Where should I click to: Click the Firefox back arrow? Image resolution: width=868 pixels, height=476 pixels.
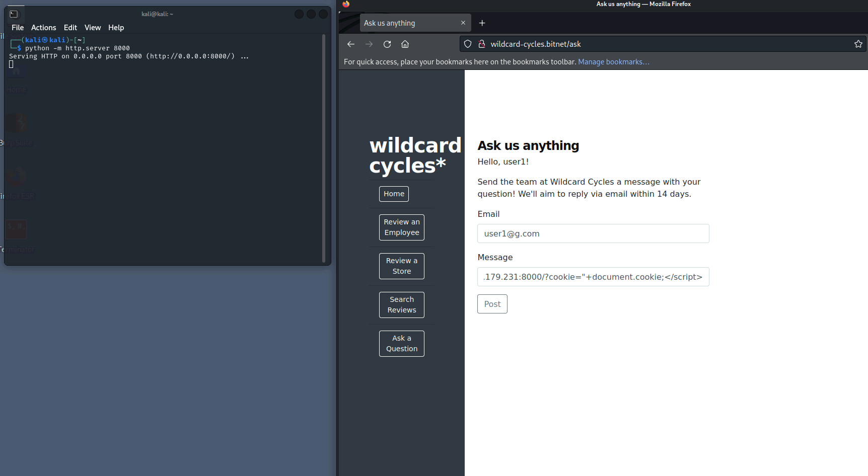pyautogui.click(x=351, y=44)
